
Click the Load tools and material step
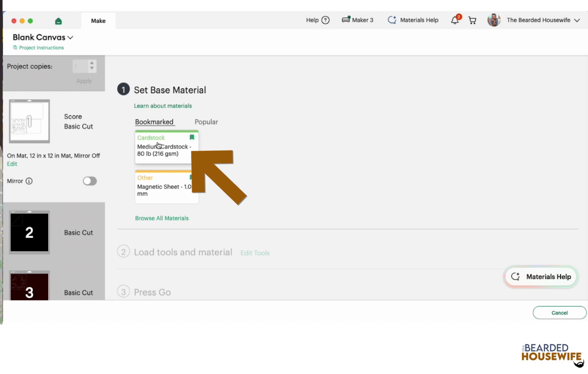[183, 252]
